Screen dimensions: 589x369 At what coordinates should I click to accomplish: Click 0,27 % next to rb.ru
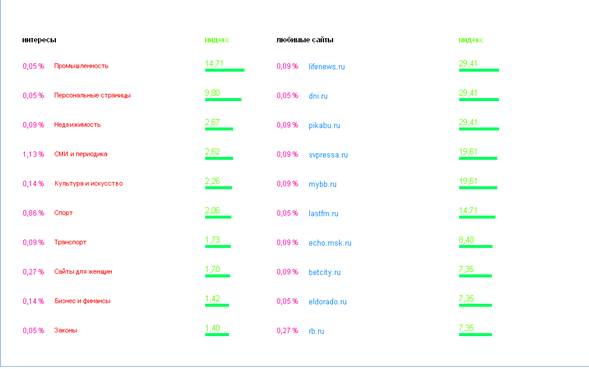pos(287,331)
